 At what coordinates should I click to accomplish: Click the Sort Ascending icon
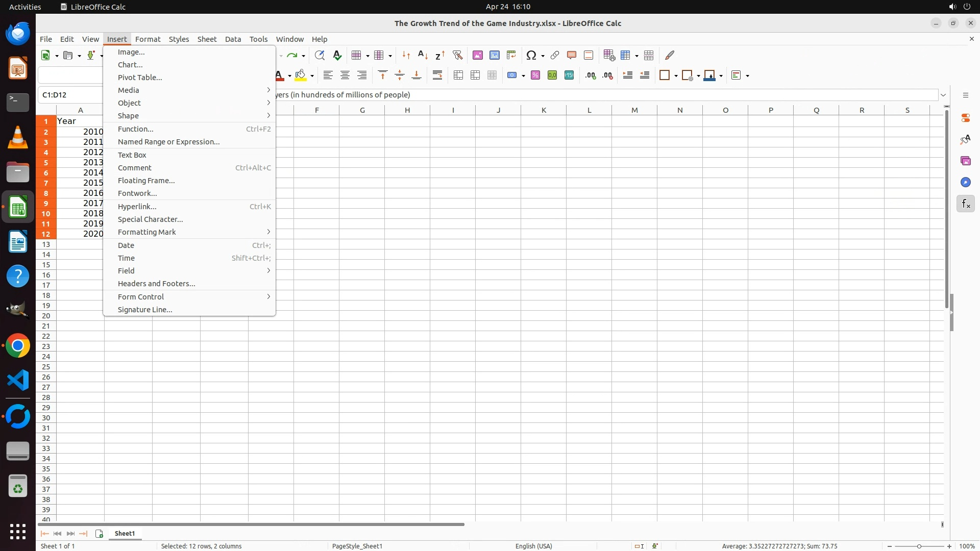[423, 55]
